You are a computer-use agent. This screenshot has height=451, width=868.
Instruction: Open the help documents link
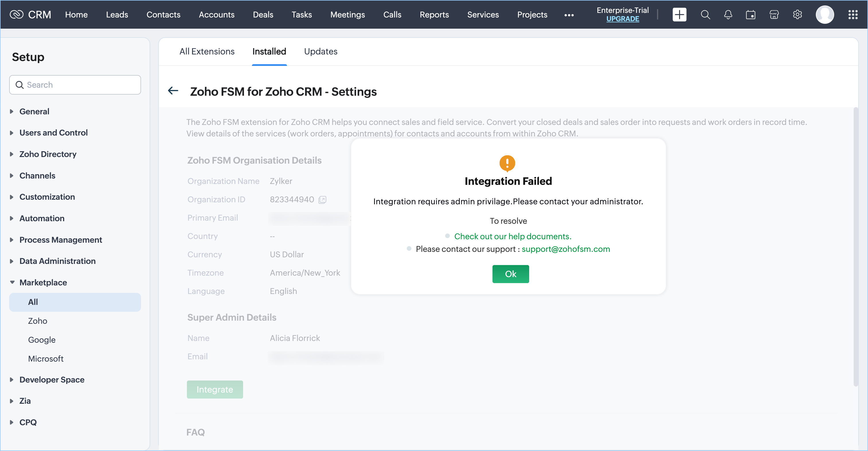pyautogui.click(x=513, y=236)
